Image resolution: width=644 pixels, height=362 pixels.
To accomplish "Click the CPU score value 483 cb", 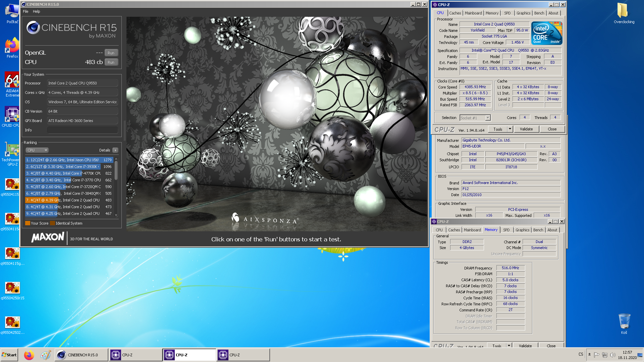I will [x=94, y=62].
